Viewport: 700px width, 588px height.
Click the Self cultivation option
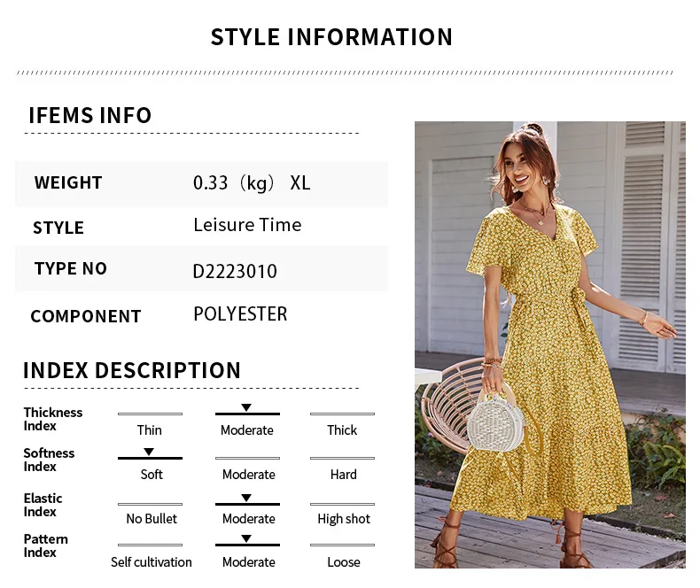(152, 562)
